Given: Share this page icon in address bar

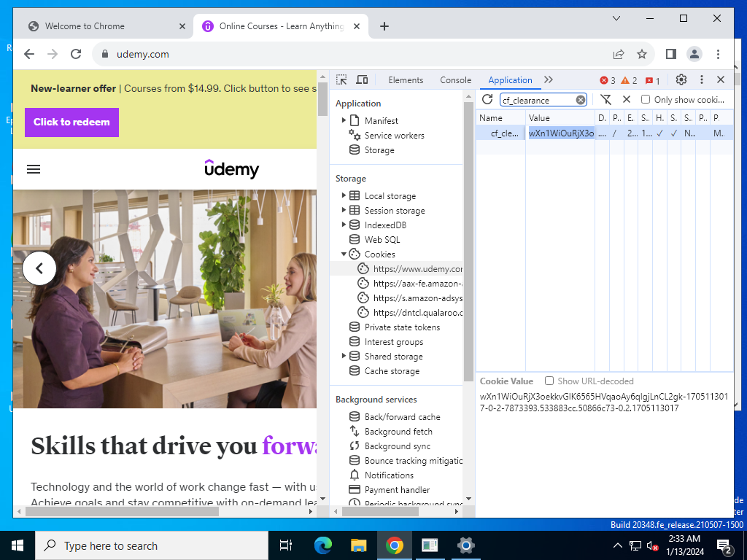Looking at the screenshot, I should click(619, 54).
